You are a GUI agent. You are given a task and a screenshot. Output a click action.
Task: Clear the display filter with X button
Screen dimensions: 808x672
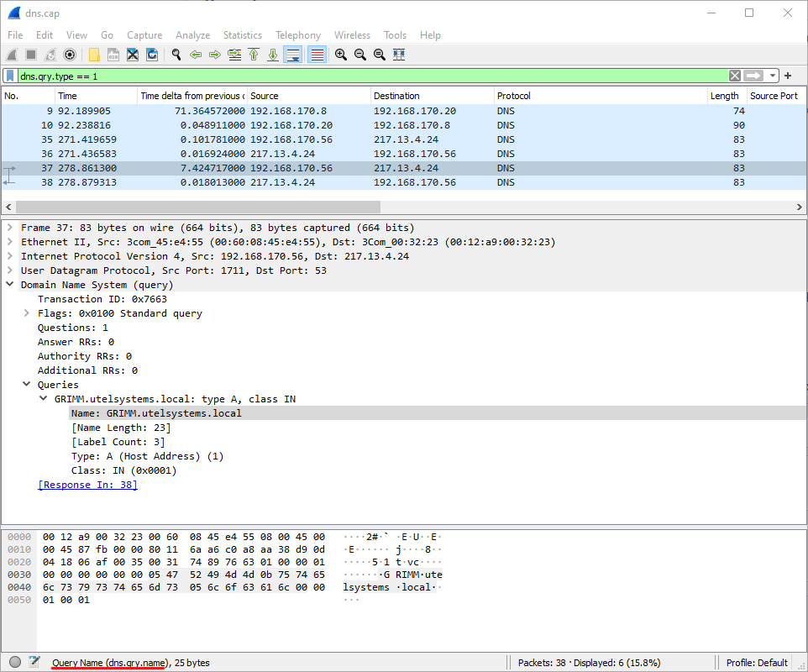(735, 76)
